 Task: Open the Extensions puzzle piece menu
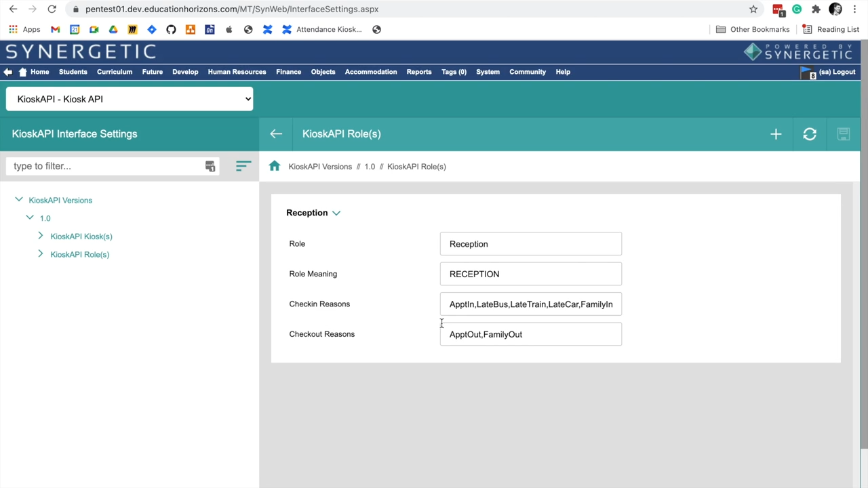click(816, 9)
